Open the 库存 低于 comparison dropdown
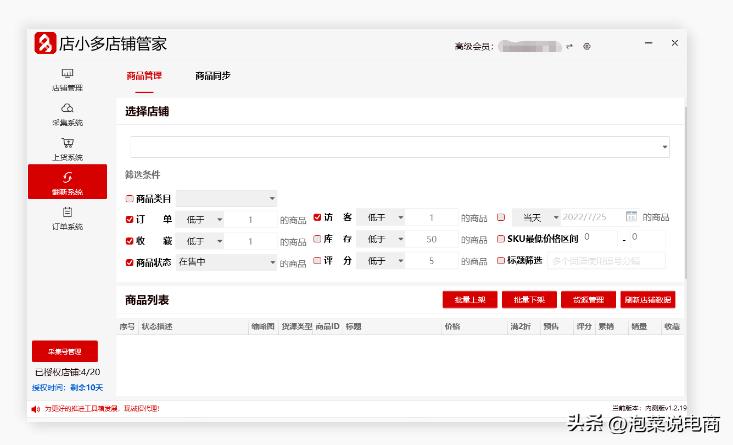Image resolution: width=733 pixels, height=445 pixels. point(381,239)
